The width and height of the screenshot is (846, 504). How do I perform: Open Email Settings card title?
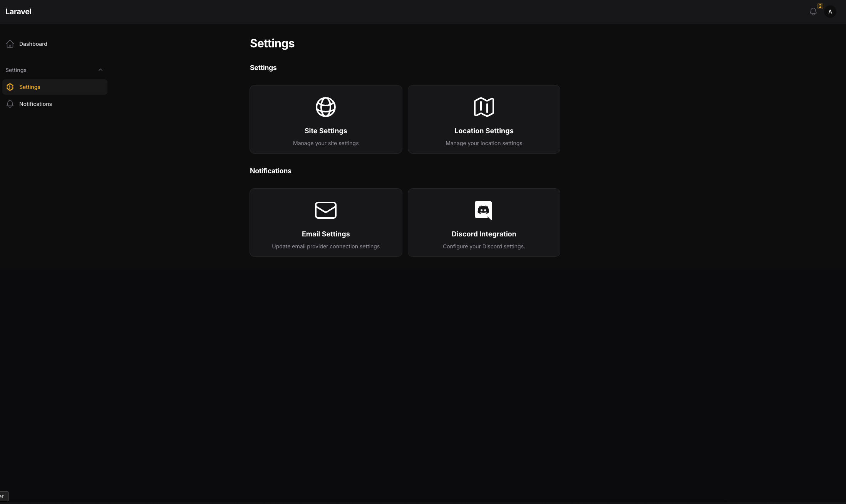326,234
